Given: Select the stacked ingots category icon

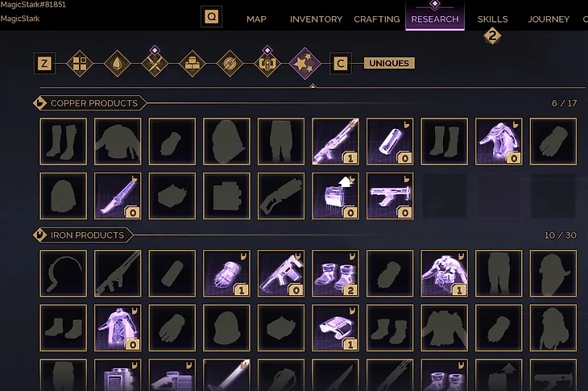Looking at the screenshot, I should pos(192,64).
